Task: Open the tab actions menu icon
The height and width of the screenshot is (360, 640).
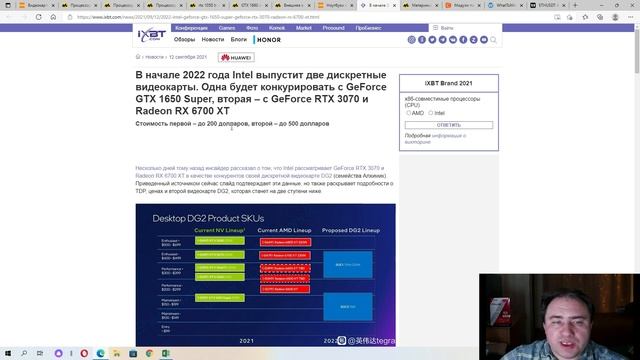Action: pos(8,5)
